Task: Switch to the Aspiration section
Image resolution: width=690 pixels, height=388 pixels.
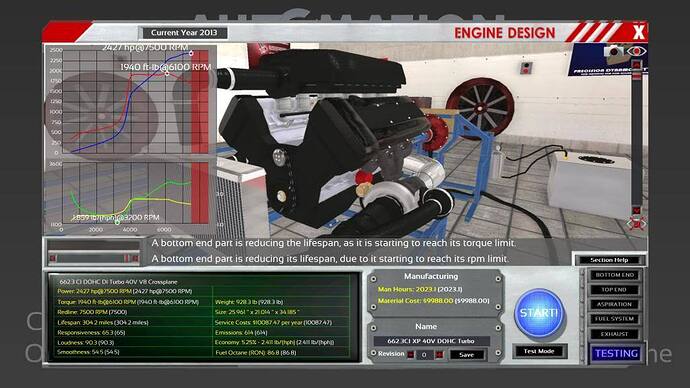Action: pyautogui.click(x=615, y=304)
